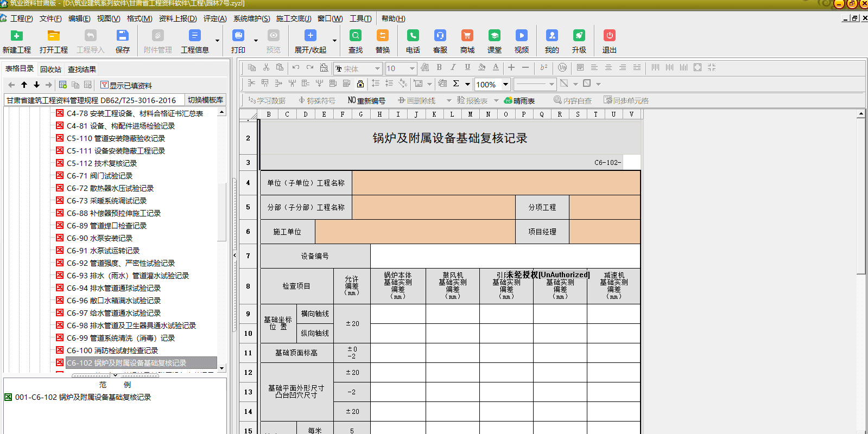Screen dimensions: 868x434
Task: Click the Bold formatting icon
Action: 439,67
